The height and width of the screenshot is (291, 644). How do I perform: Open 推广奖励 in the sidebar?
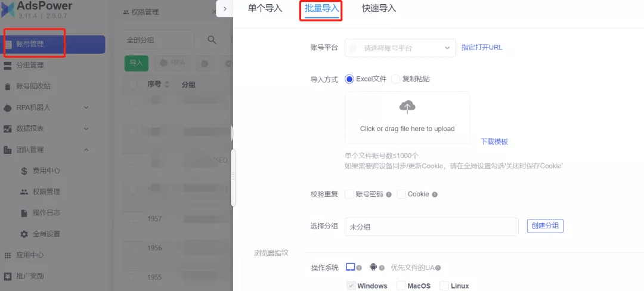click(x=30, y=276)
